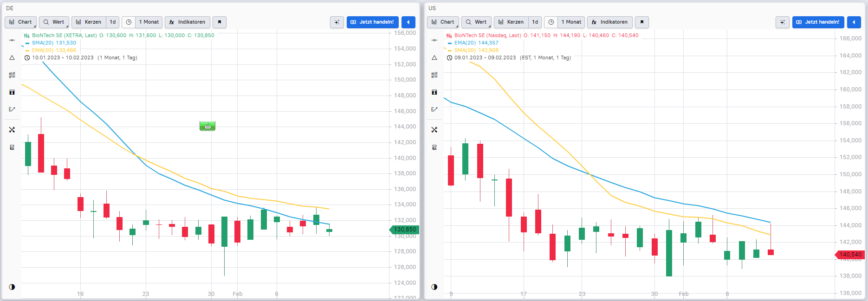Open the text annotation tool in US chart
The image size is (868, 301).
click(x=434, y=92)
